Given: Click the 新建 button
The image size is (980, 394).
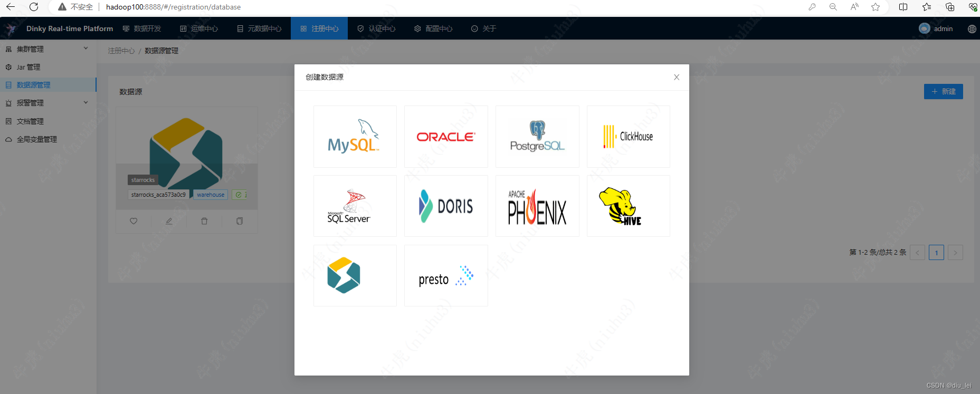Looking at the screenshot, I should 944,91.
